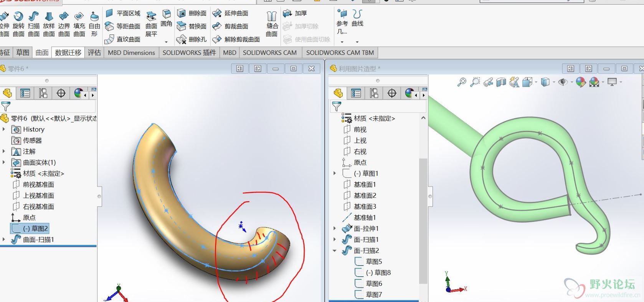Expand the 曲面-扫描1 feature
The height and width of the screenshot is (302, 644).
click(4, 239)
